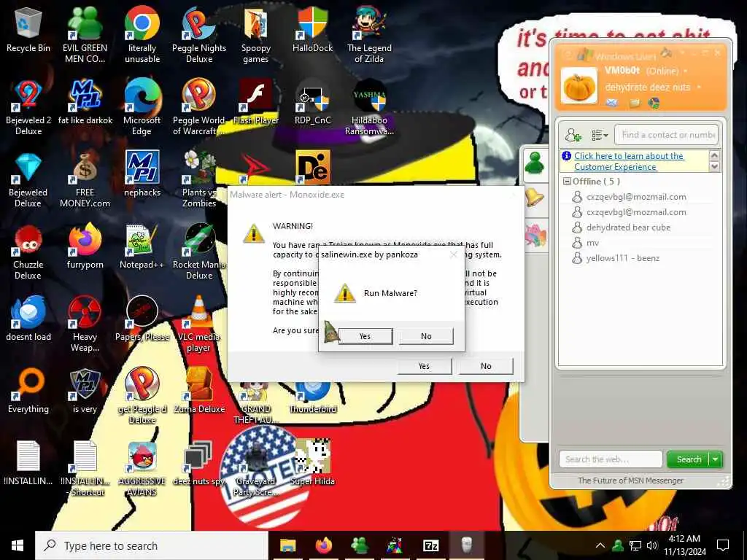Image resolution: width=747 pixels, height=560 pixels.
Task: Open the dropdown arrow beside Search button
Action: coord(716,459)
